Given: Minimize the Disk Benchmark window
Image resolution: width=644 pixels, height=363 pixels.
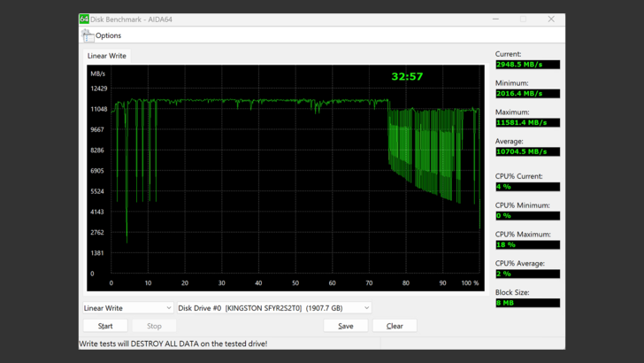Looking at the screenshot, I should point(495,19).
